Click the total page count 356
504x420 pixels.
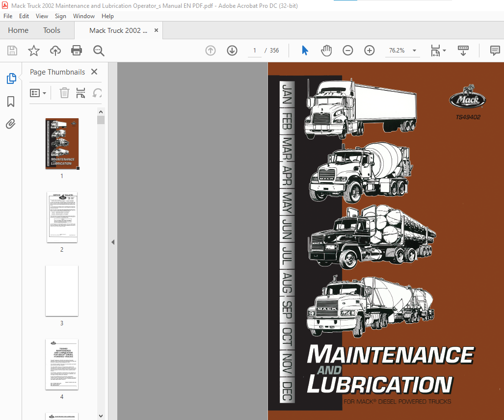[x=274, y=51]
